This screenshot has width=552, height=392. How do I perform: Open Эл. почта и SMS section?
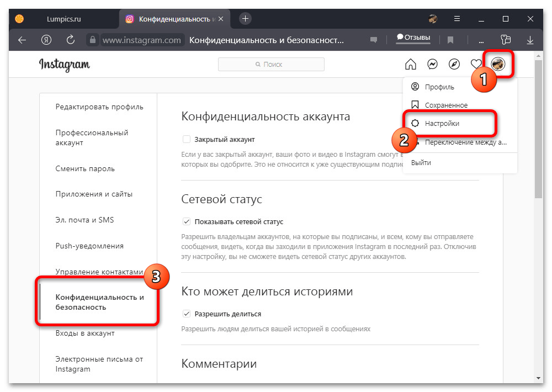click(84, 220)
